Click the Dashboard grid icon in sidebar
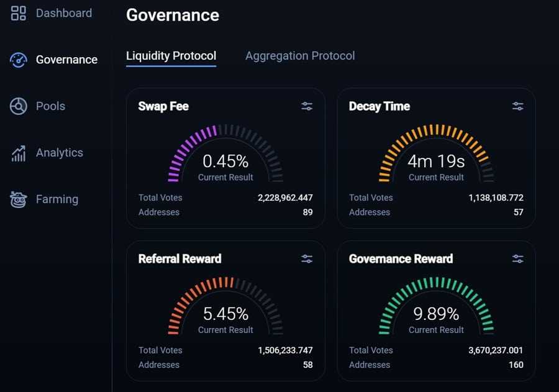 [x=19, y=13]
